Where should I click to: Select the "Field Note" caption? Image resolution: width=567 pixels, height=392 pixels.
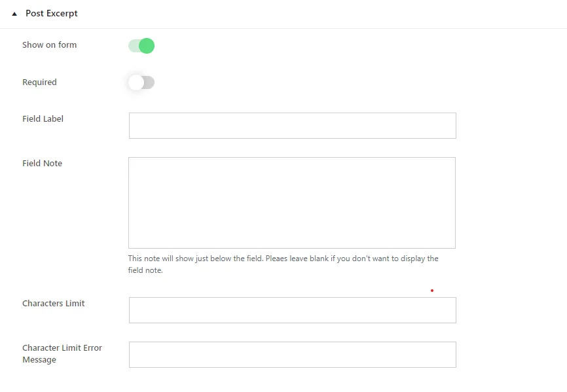pos(43,164)
